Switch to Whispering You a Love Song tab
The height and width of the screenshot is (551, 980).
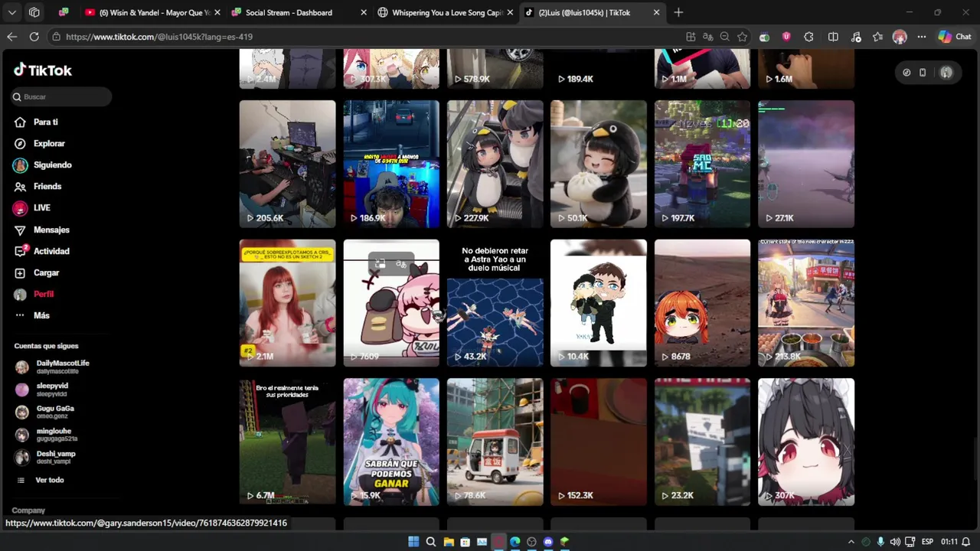click(444, 12)
